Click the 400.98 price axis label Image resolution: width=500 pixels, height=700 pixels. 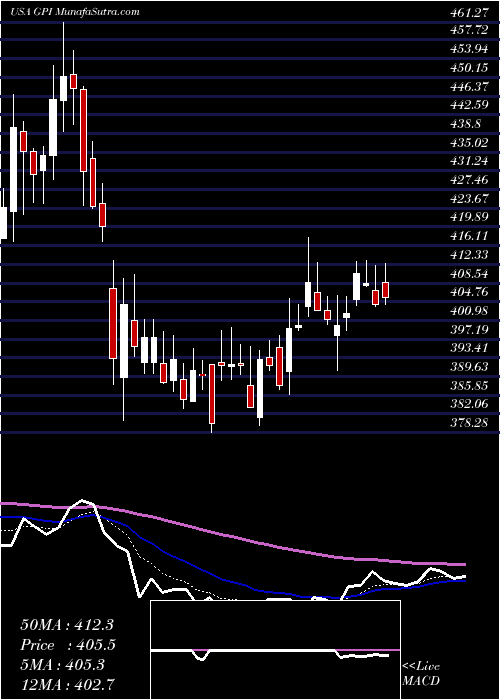467,311
